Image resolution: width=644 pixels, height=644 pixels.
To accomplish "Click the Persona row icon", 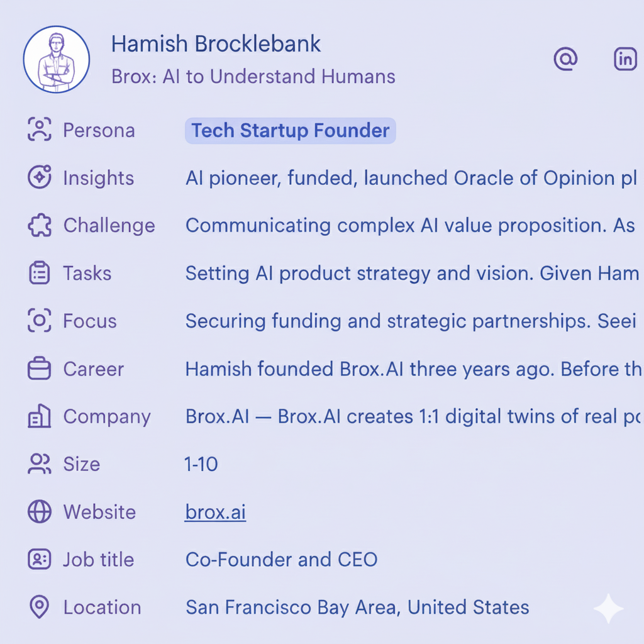I will coord(40,130).
